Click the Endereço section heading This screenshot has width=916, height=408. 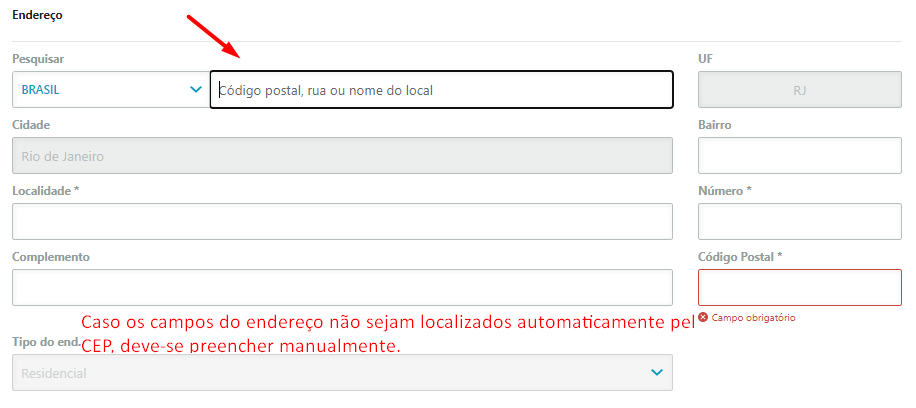coord(37,16)
